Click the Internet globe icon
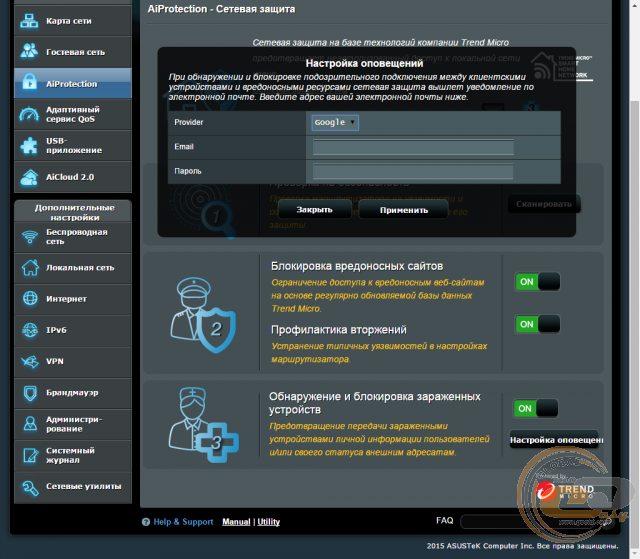The width and height of the screenshot is (640, 559). (30, 299)
